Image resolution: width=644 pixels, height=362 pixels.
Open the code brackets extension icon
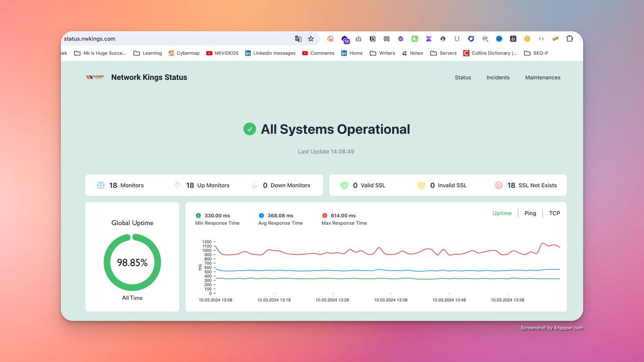541,39
